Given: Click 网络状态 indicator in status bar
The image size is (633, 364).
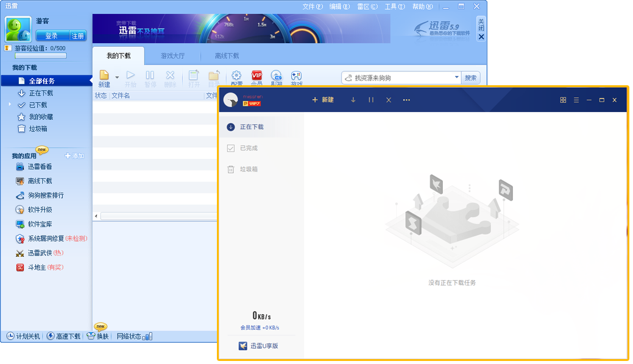Looking at the screenshot, I should pyautogui.click(x=135, y=336).
